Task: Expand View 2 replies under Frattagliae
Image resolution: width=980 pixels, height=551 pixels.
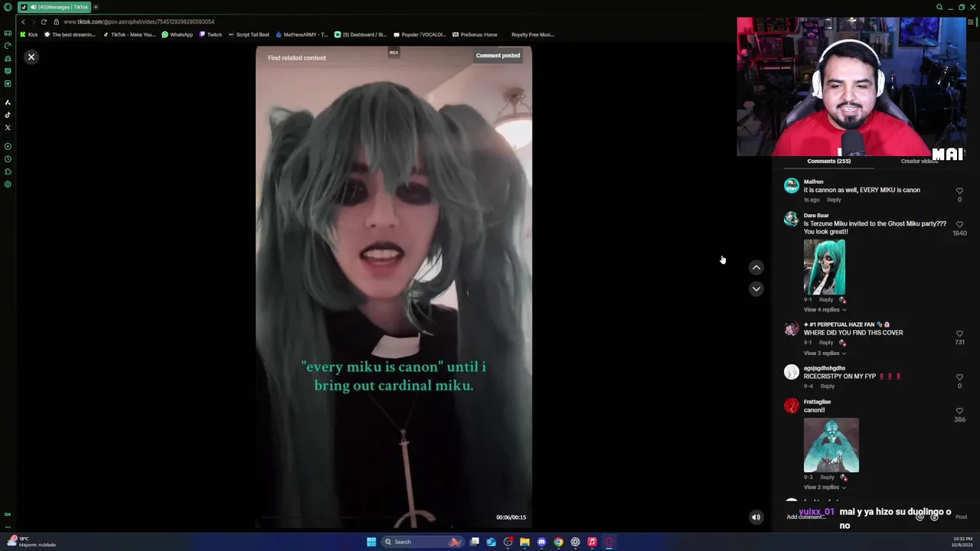Action: tap(825, 487)
